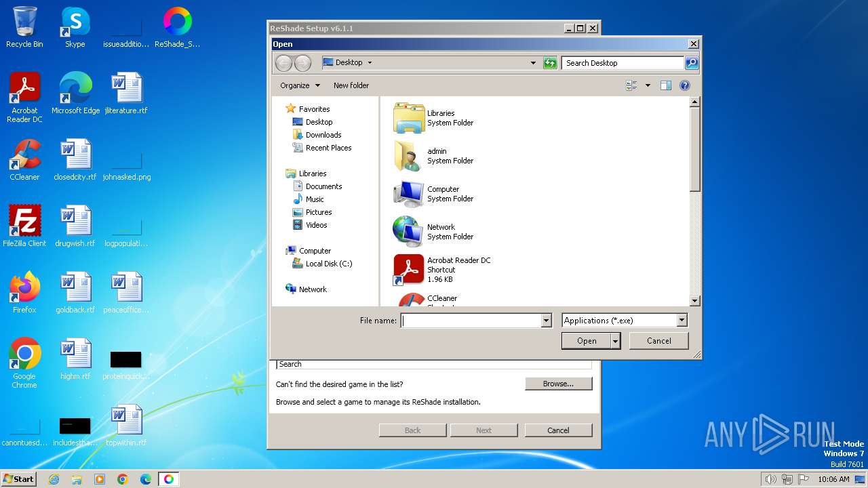Open ReShade_Setup desktop icon
Viewport: 868px width, 488px height.
pyautogui.click(x=177, y=27)
